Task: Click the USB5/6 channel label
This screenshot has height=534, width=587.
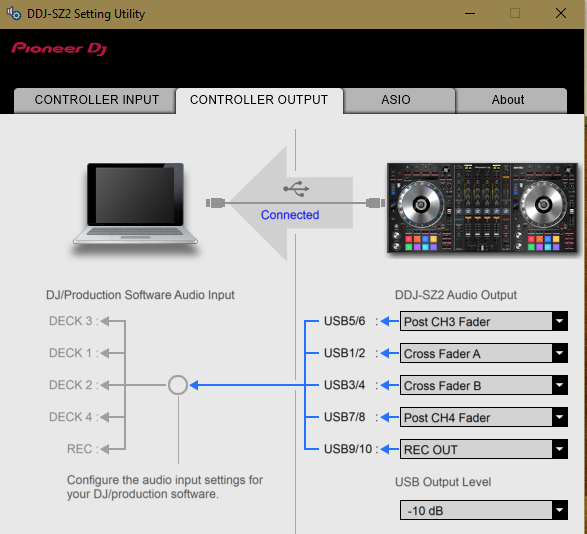Action: coord(344,321)
